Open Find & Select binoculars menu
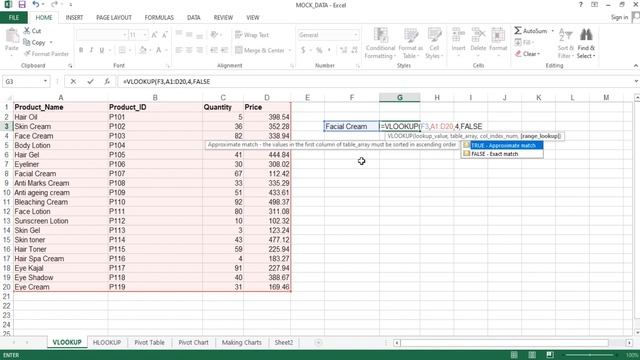 pos(586,43)
